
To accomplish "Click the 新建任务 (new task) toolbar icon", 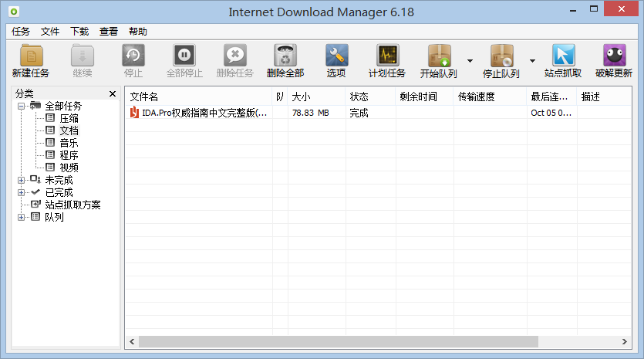I will pos(31,56).
